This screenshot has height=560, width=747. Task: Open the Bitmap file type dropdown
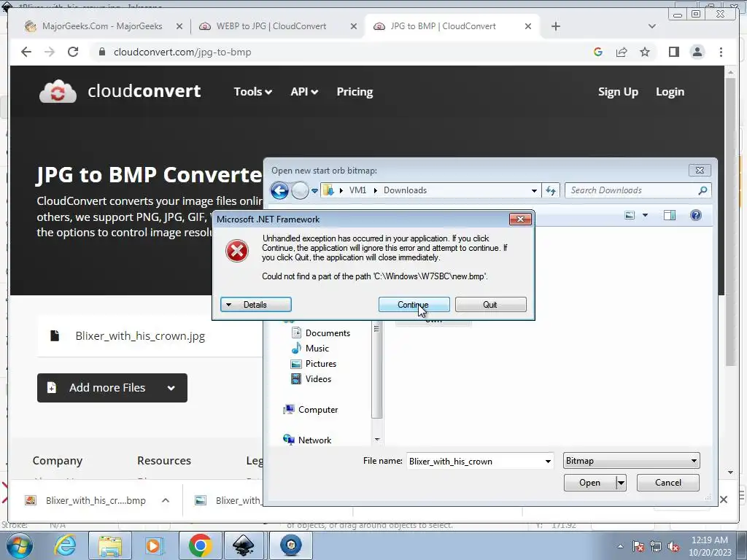(631, 461)
